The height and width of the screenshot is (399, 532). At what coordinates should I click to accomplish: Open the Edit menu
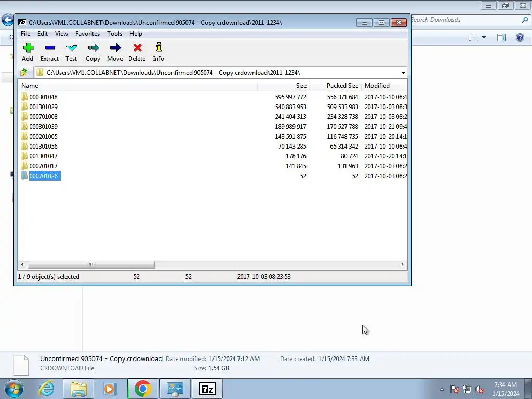tap(43, 34)
